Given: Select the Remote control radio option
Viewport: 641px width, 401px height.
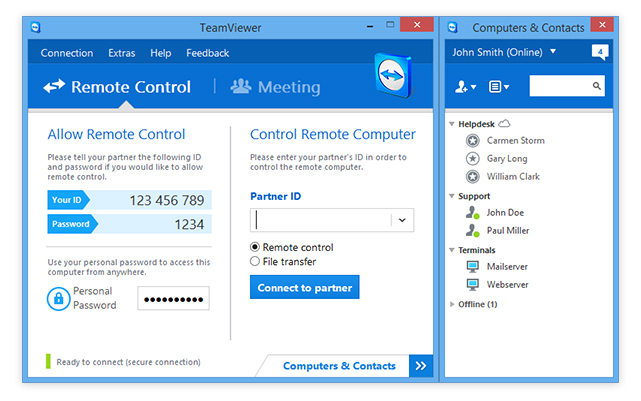Looking at the screenshot, I should coord(255,247).
